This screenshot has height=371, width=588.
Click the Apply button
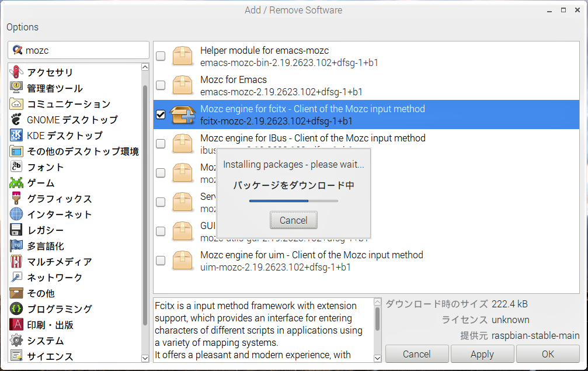[x=482, y=353]
